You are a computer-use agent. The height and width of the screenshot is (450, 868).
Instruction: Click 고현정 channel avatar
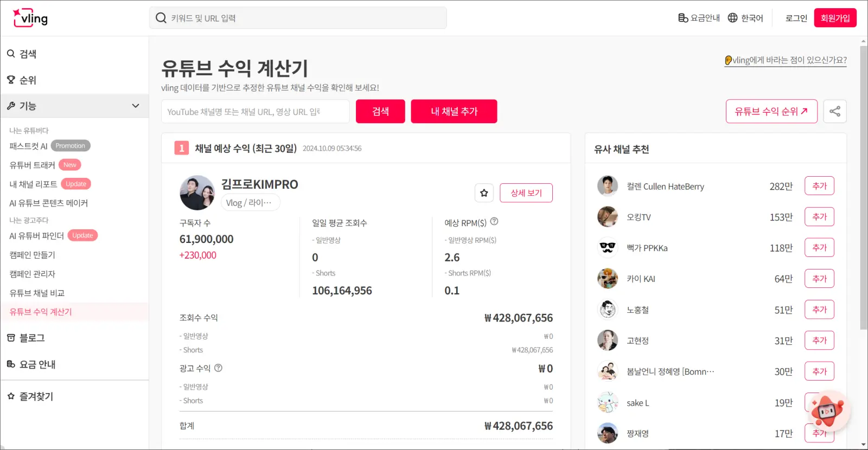608,340
